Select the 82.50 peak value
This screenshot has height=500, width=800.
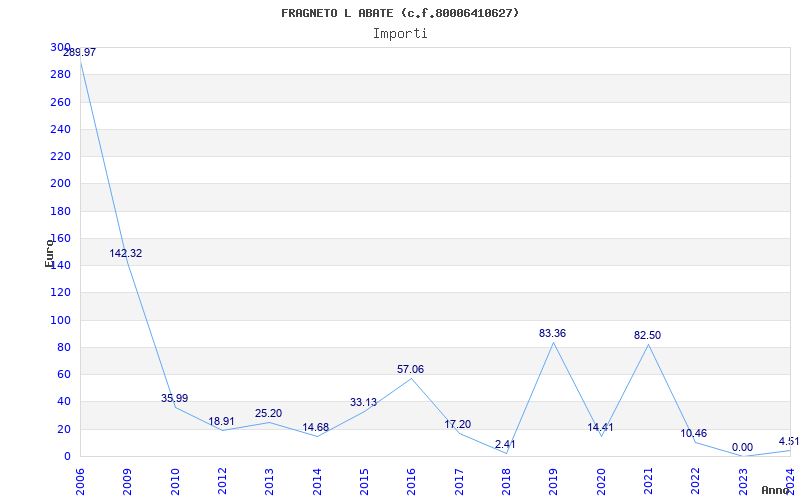[647, 336]
